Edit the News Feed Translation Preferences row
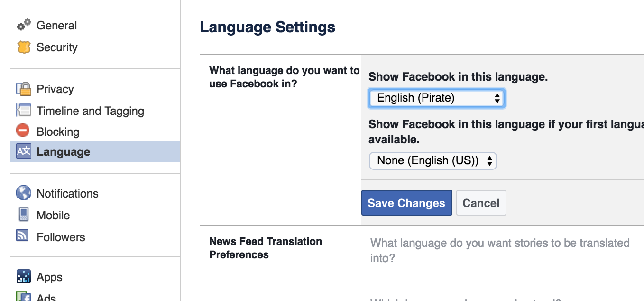 tap(266, 248)
